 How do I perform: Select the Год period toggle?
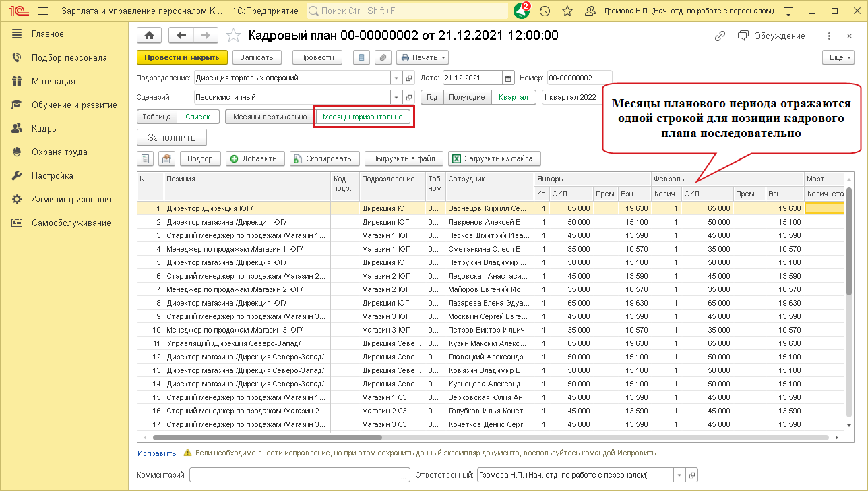tap(432, 97)
